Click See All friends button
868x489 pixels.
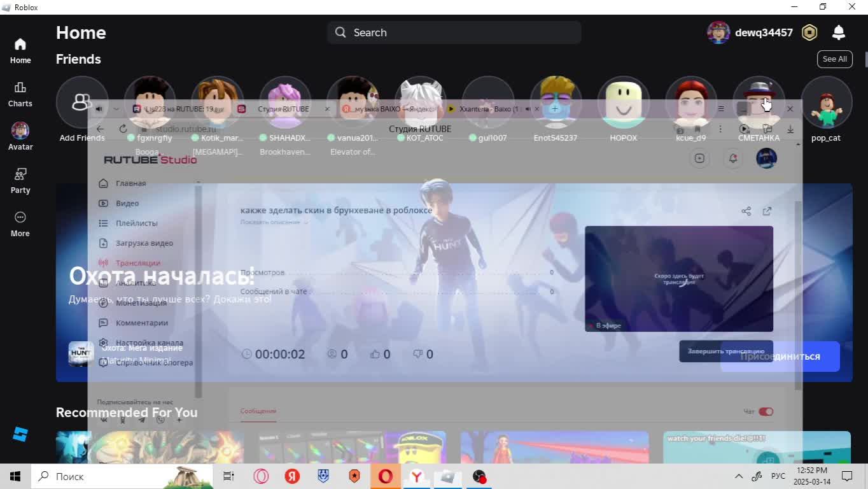pyautogui.click(x=834, y=59)
